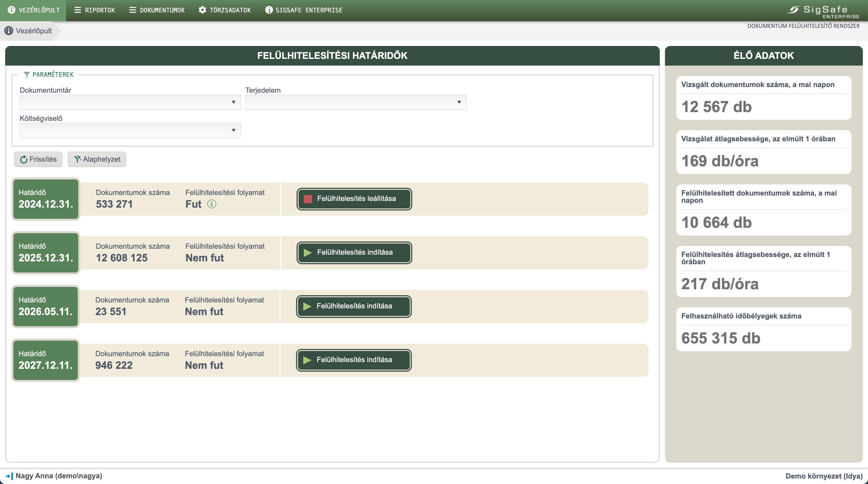Click the logout arrow icon by Nagy Anna
Image resolution: width=868 pixels, height=484 pixels.
[9, 476]
